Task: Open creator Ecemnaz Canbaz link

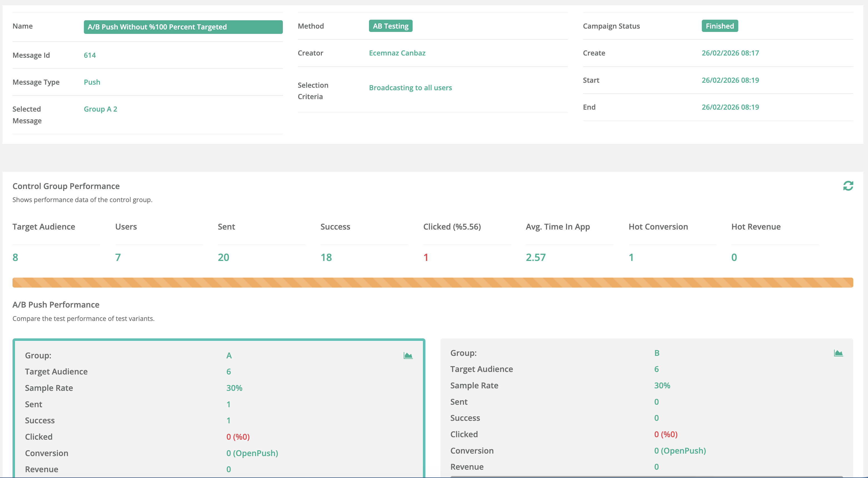Action: point(397,53)
